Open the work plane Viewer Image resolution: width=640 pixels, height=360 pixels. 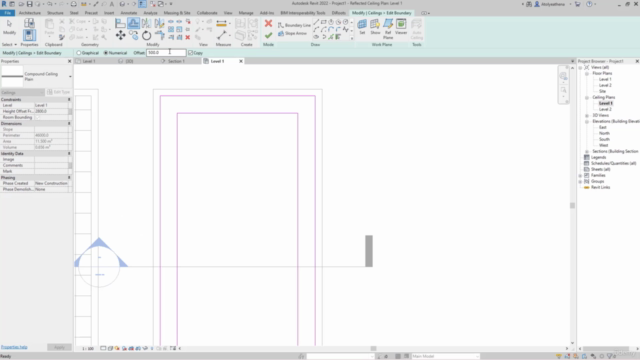pyautogui.click(x=401, y=27)
